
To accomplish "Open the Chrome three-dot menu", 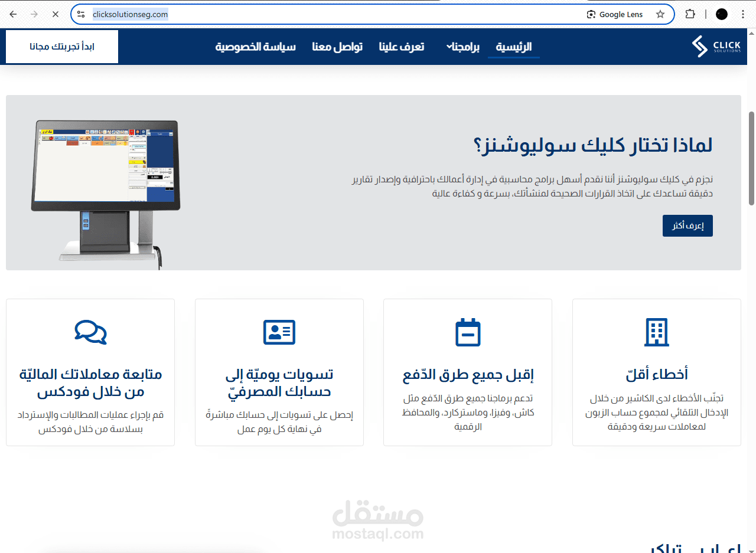I will [x=742, y=14].
